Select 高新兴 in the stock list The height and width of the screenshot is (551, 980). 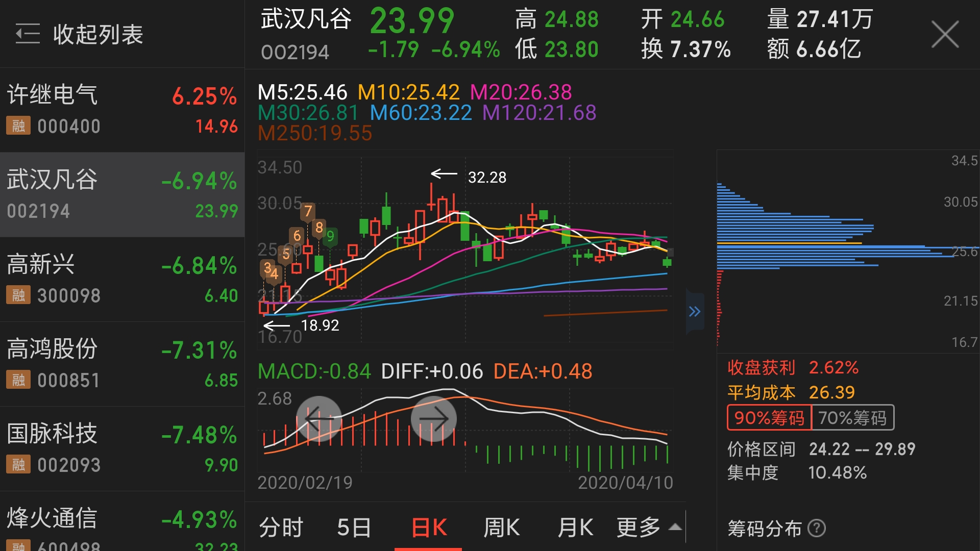(122, 279)
